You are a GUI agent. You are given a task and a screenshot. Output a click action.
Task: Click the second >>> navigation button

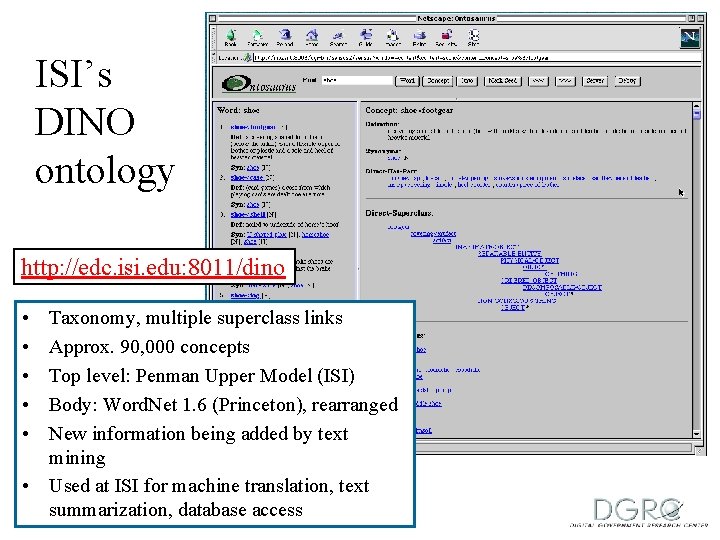(x=565, y=81)
